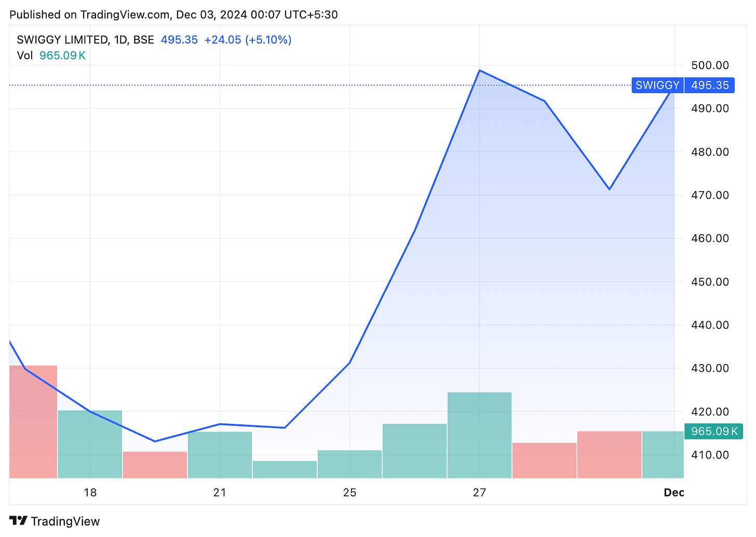This screenshot has width=756, height=537.
Task: Click the Vol label in legend
Action: click(x=24, y=55)
